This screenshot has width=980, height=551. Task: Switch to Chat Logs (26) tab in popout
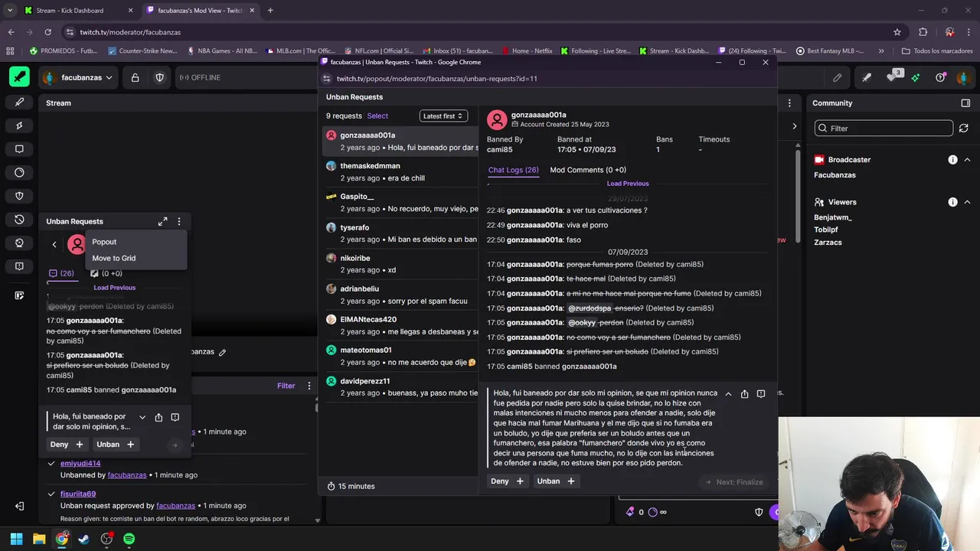coord(513,170)
